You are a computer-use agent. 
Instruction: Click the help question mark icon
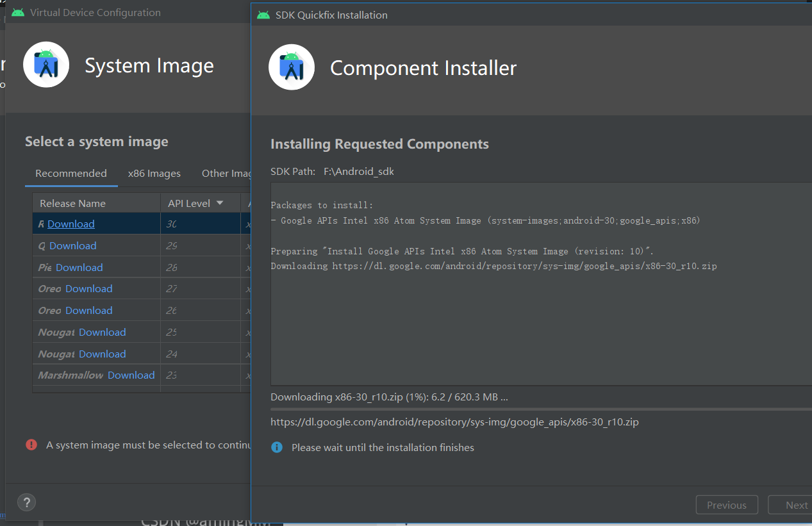click(x=26, y=502)
